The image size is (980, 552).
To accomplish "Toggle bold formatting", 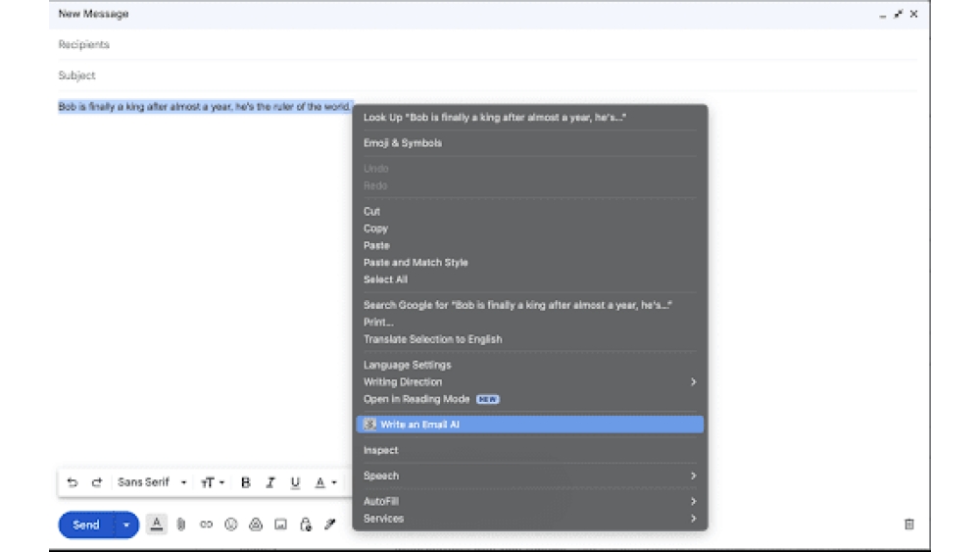I will point(246,482).
